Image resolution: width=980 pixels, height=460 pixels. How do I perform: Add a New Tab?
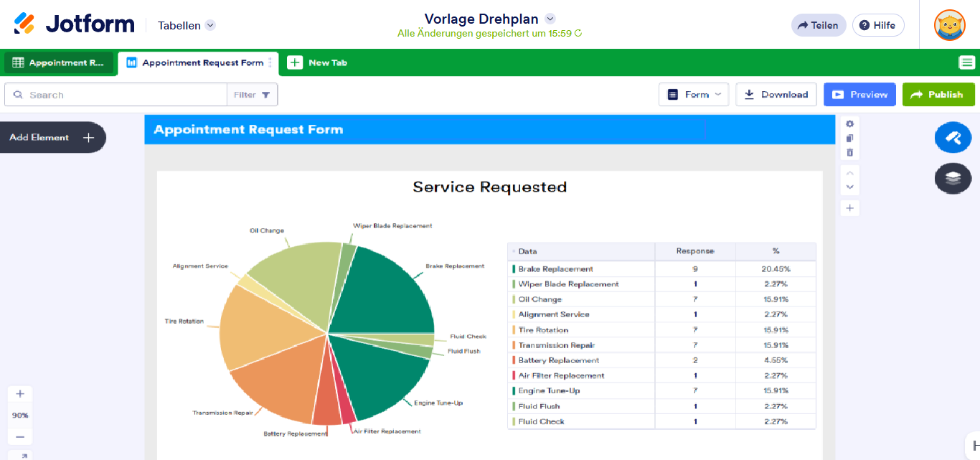click(318, 62)
